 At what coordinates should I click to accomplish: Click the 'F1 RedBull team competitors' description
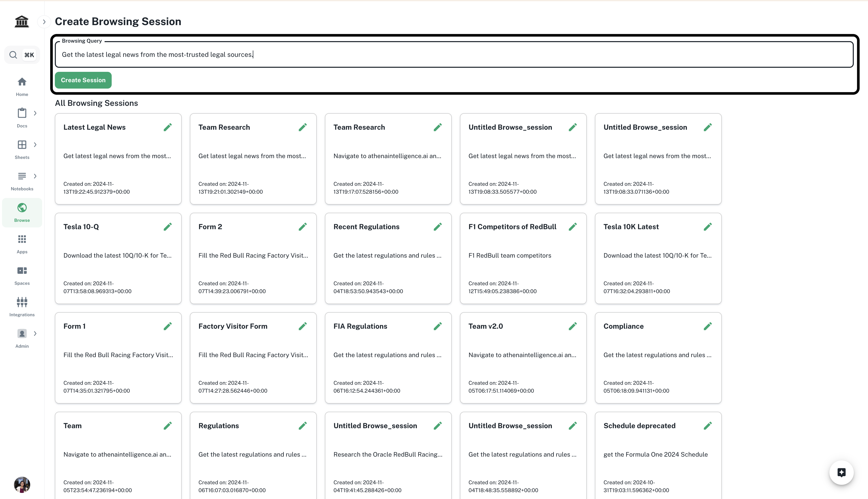coord(510,255)
